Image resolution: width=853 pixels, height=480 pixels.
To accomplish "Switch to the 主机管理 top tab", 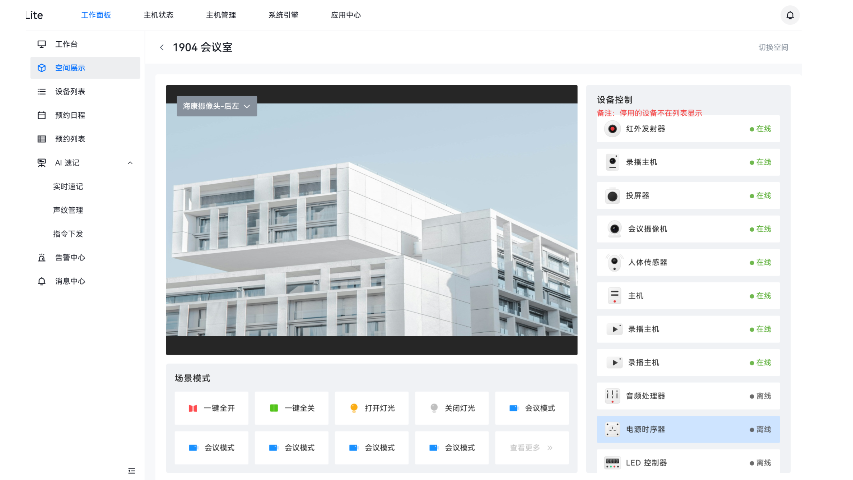I will tap(221, 15).
